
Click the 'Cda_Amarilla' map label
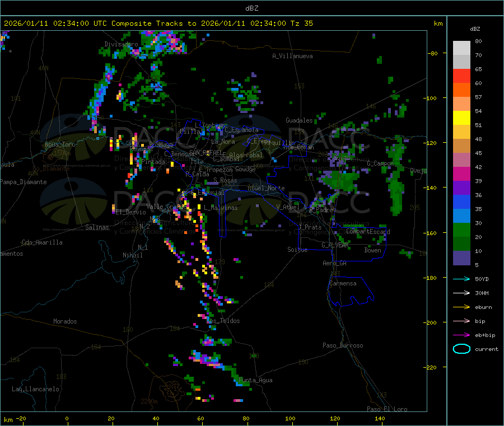pos(42,242)
